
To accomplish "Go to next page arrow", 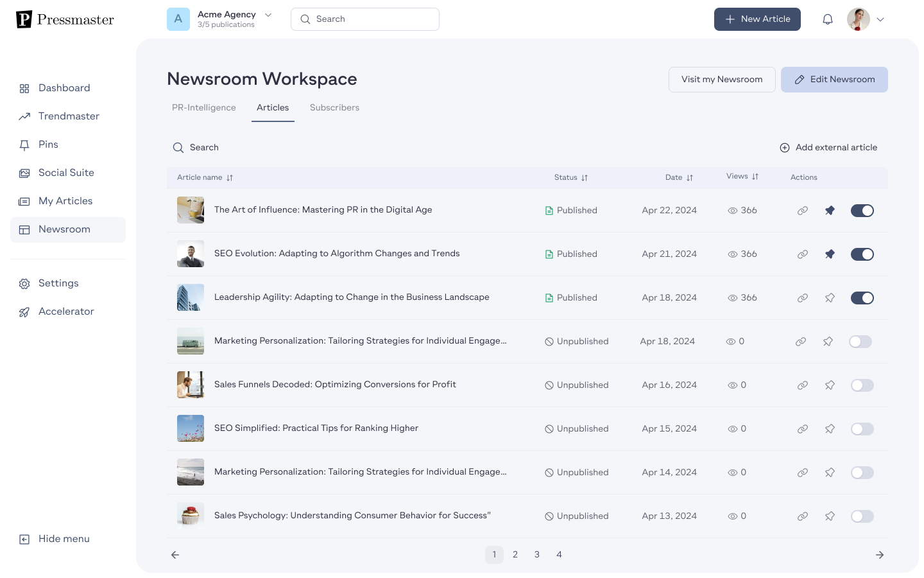I will pos(880,555).
